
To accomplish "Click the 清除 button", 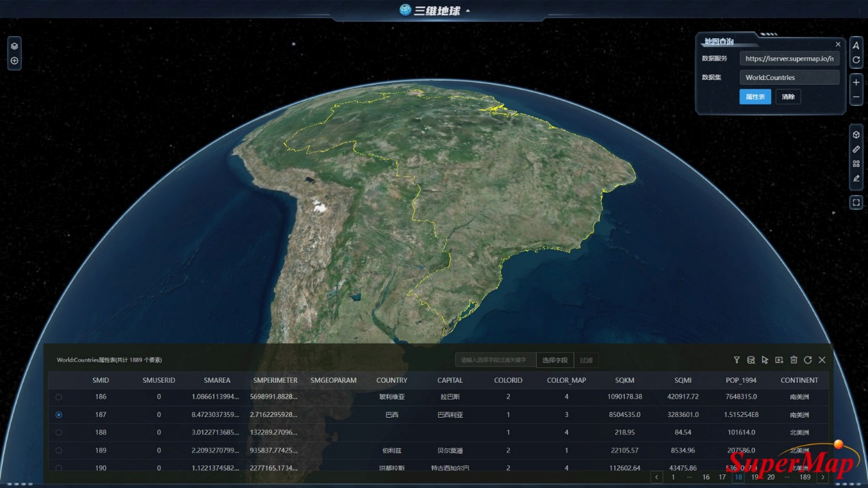I will pos(788,96).
